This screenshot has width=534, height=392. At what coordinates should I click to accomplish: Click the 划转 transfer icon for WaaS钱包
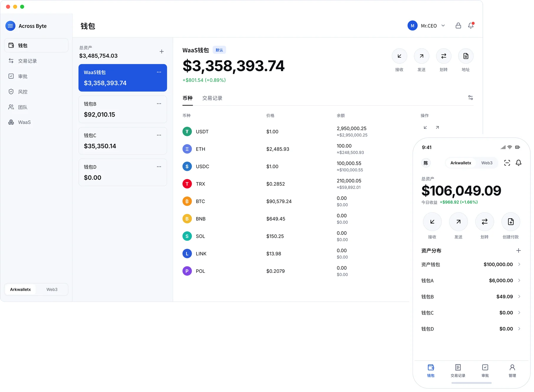tap(444, 56)
